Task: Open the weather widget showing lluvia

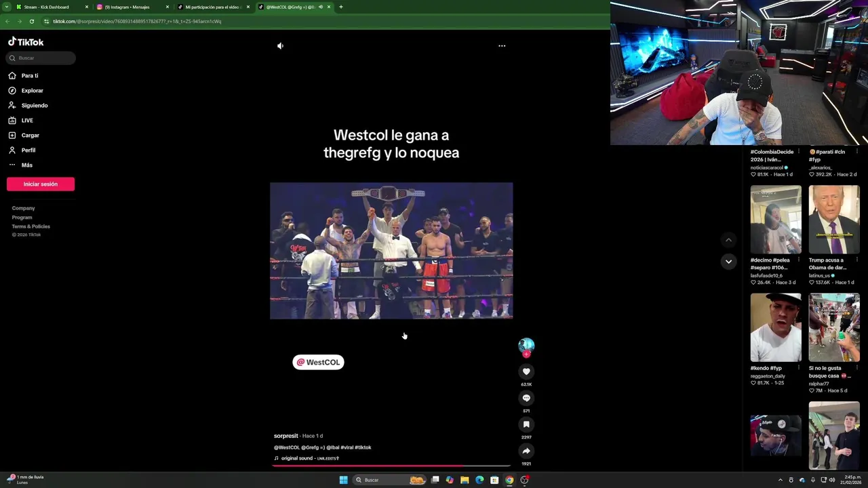Action: pos(25,480)
